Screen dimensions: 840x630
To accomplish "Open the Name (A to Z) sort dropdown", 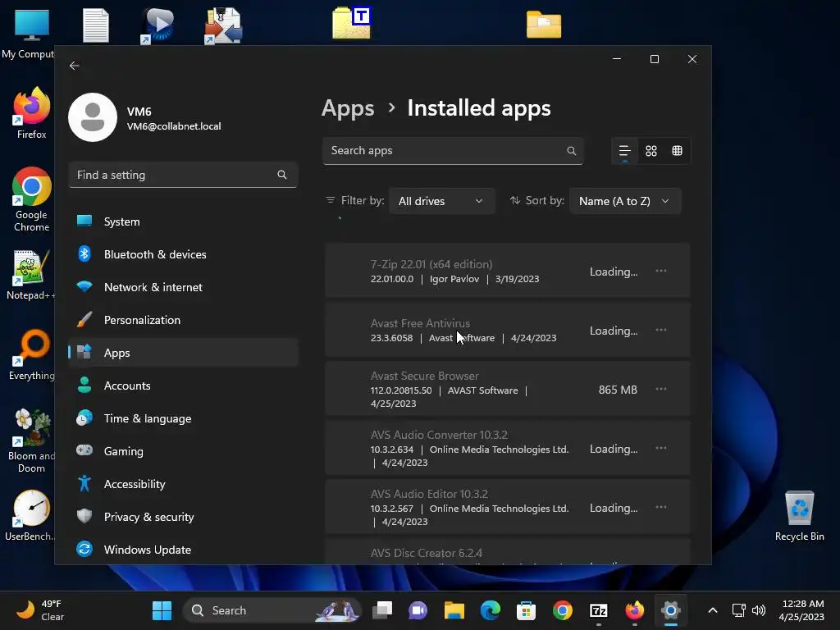I will coord(624,201).
